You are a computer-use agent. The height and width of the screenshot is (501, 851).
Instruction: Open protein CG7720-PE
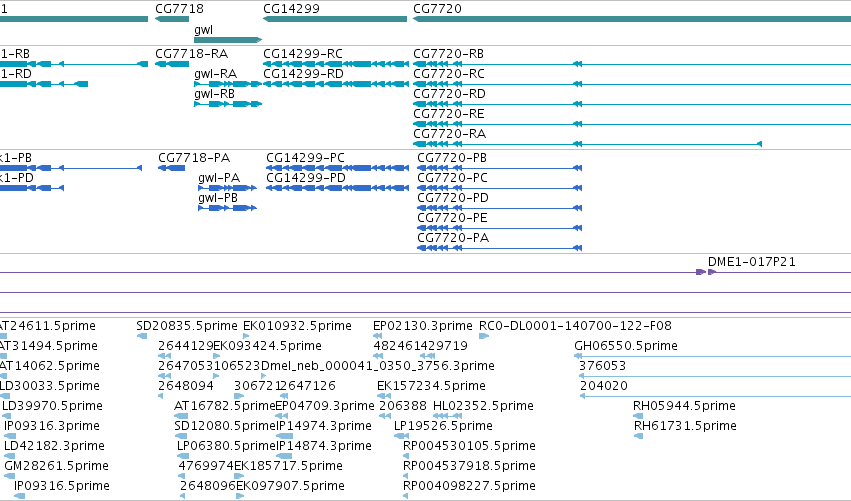point(453,218)
